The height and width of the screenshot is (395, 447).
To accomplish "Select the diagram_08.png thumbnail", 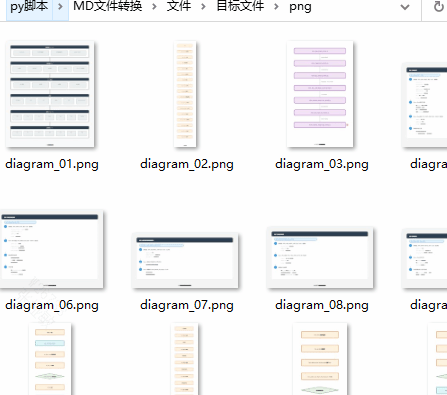I will pos(320,258).
